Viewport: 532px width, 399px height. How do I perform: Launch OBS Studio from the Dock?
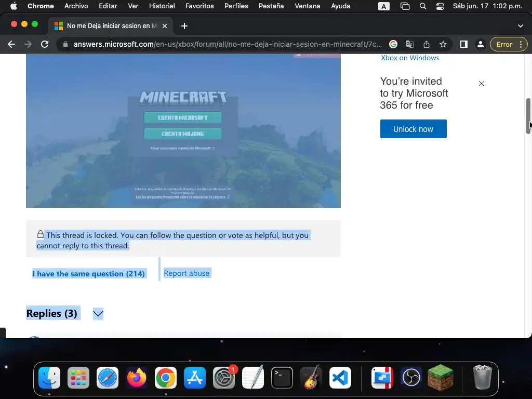(411, 378)
